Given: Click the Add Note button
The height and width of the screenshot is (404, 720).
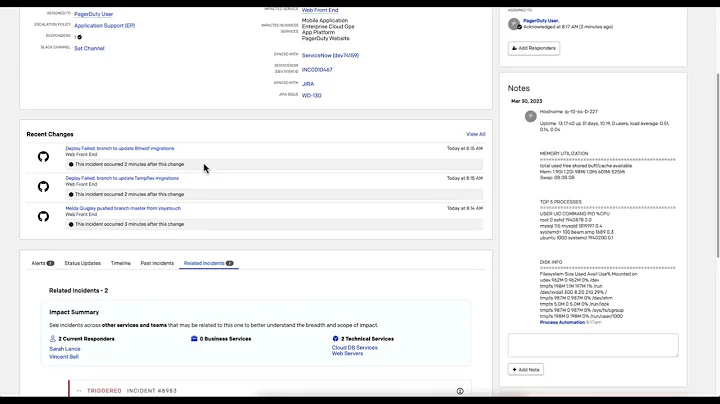Looking at the screenshot, I should [x=526, y=370].
